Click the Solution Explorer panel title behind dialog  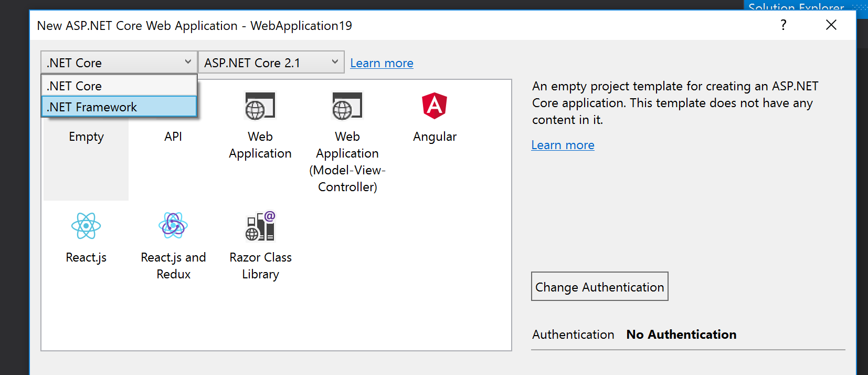(x=796, y=7)
